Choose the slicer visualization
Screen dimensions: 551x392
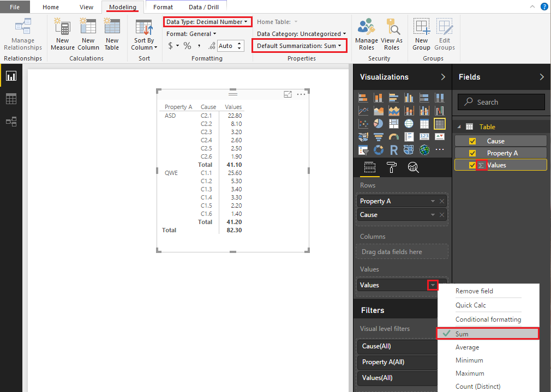pos(363,150)
